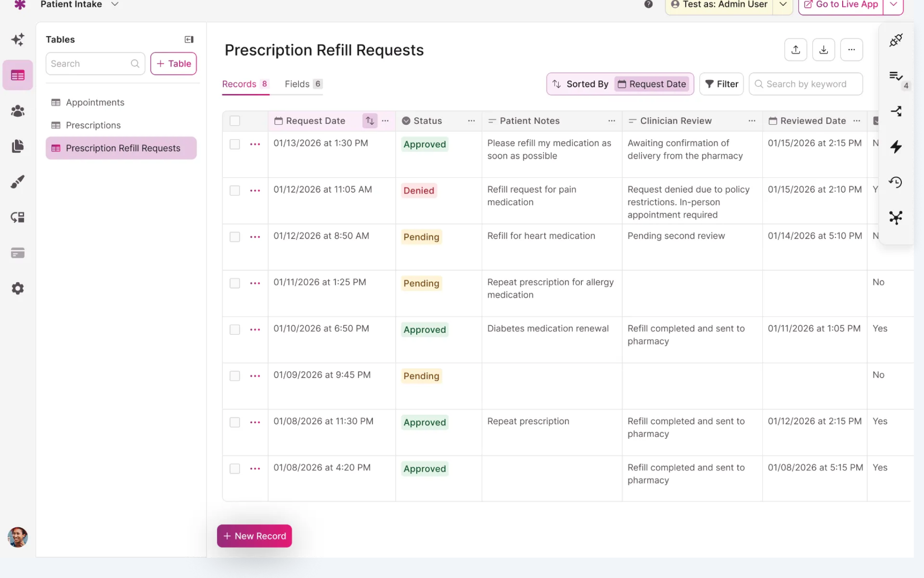Focus the Search by keyword field
This screenshot has height=578, width=924.
[806, 84]
